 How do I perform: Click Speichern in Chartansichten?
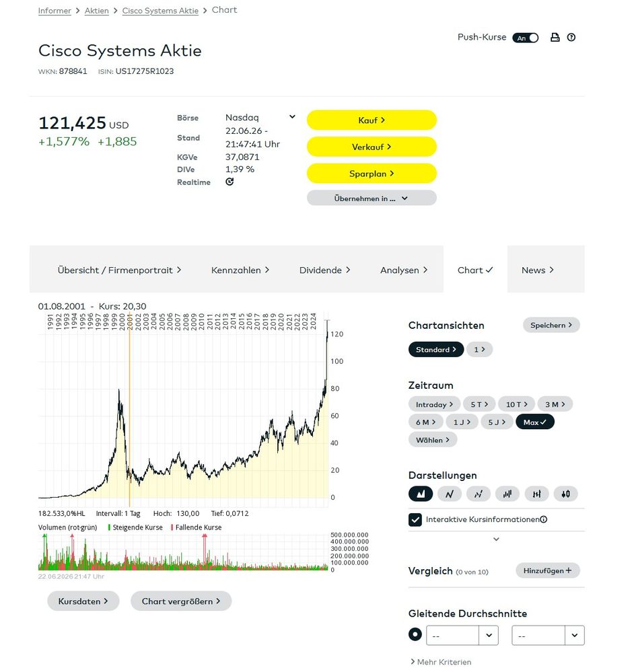551,325
